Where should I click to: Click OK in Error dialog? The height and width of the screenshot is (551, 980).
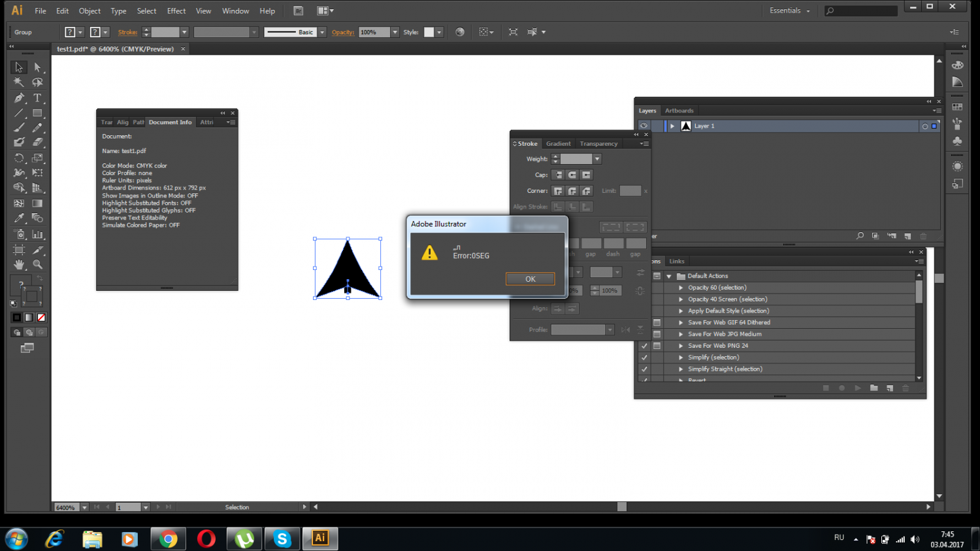point(531,279)
